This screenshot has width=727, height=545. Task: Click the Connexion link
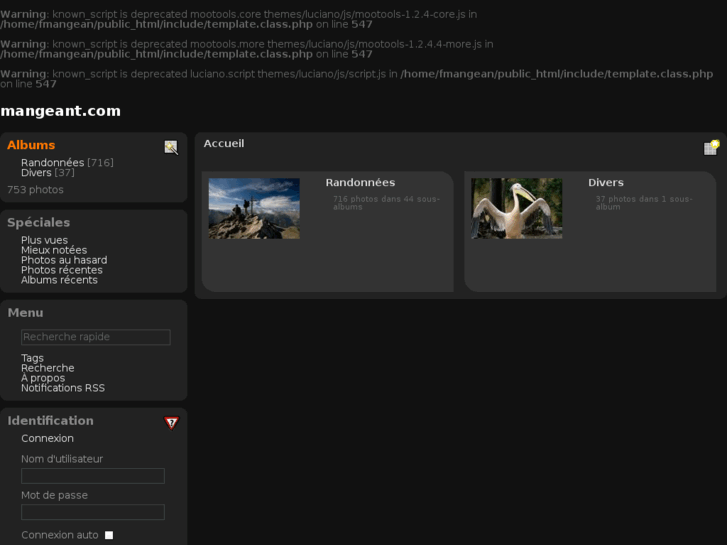pos(47,438)
